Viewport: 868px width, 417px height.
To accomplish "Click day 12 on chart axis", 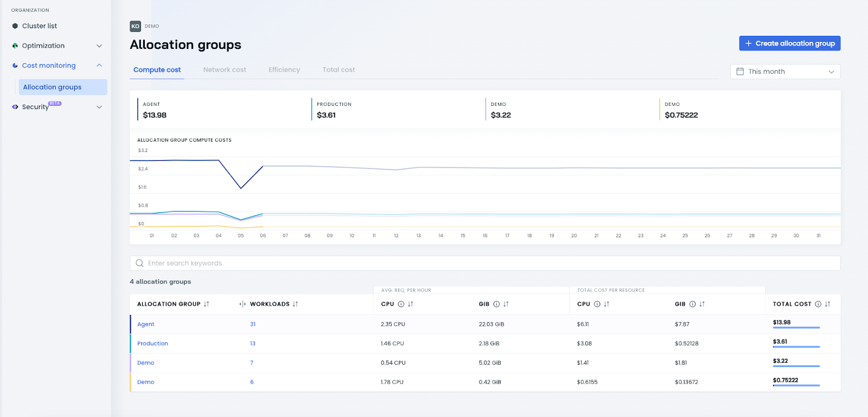I will [x=396, y=236].
